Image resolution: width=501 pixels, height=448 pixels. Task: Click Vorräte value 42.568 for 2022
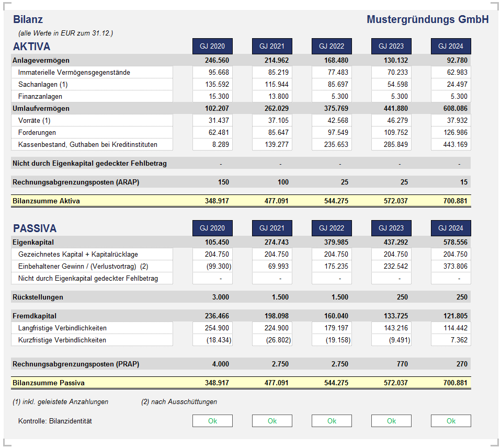click(332, 120)
